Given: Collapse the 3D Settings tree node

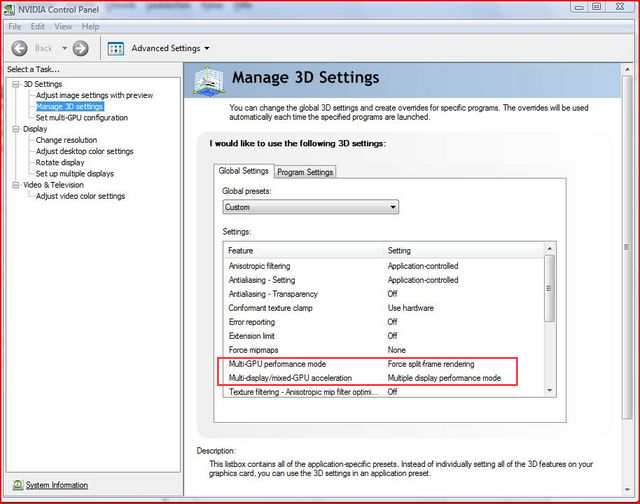Looking at the screenshot, I should (16, 84).
